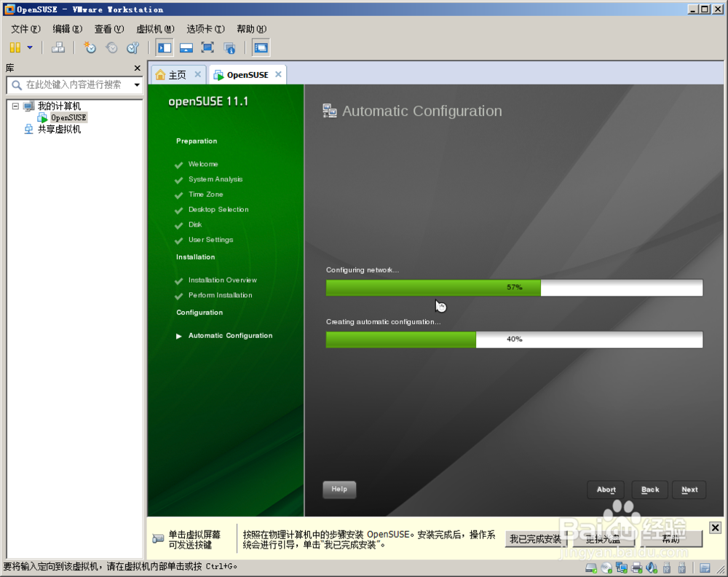Toggle the console view icon
The image size is (728, 577).
pos(261,47)
